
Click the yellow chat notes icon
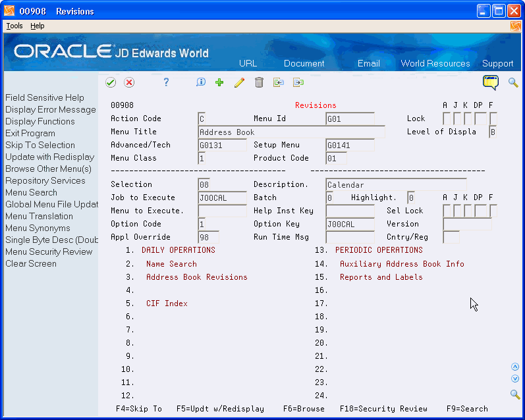point(491,82)
